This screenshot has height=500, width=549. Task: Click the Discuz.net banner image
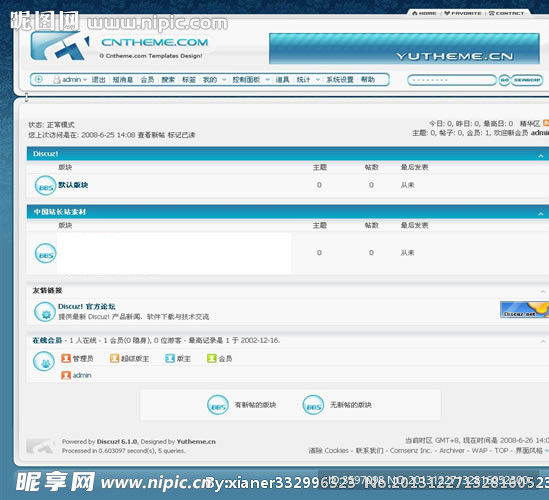pyautogui.click(x=524, y=310)
